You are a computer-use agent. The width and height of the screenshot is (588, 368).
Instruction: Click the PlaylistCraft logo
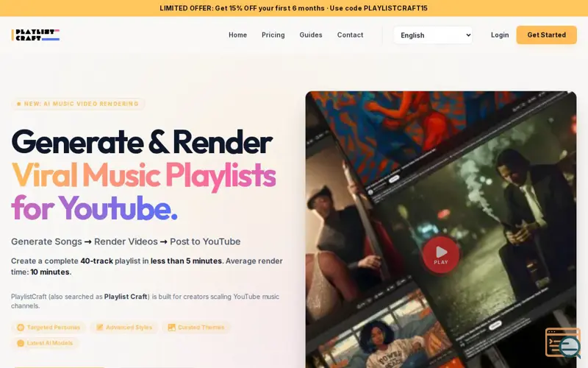click(x=35, y=35)
